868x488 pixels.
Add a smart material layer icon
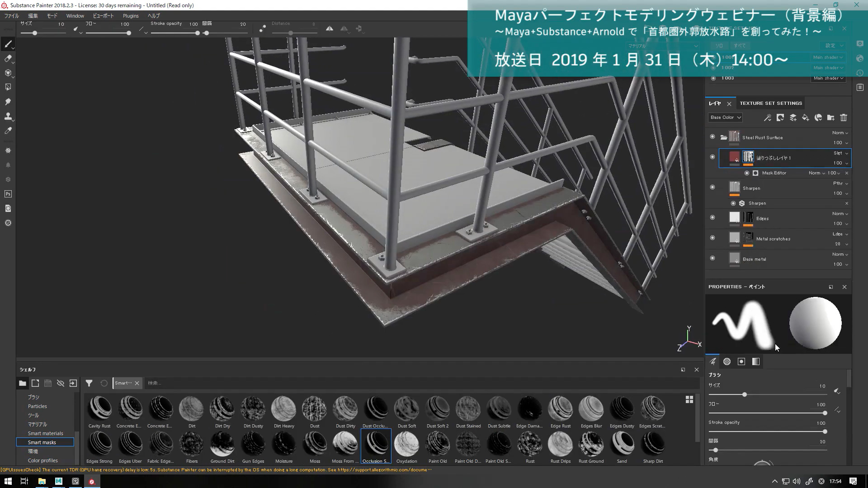coord(818,117)
